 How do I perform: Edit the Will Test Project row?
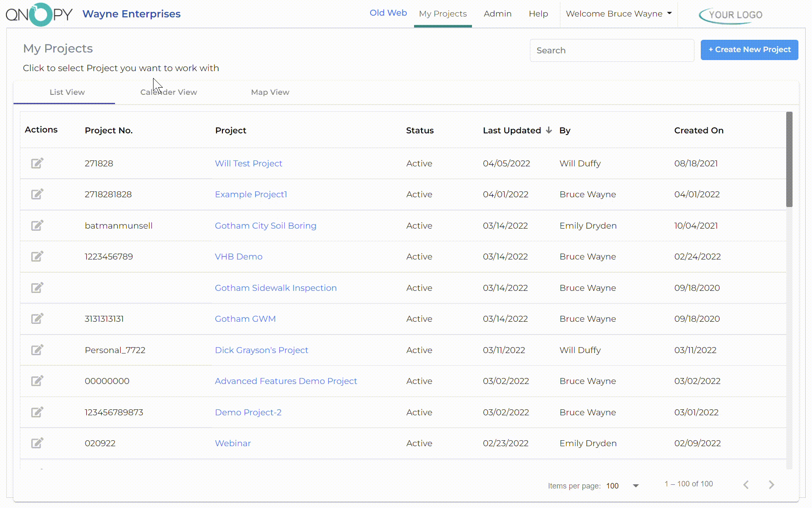point(37,163)
